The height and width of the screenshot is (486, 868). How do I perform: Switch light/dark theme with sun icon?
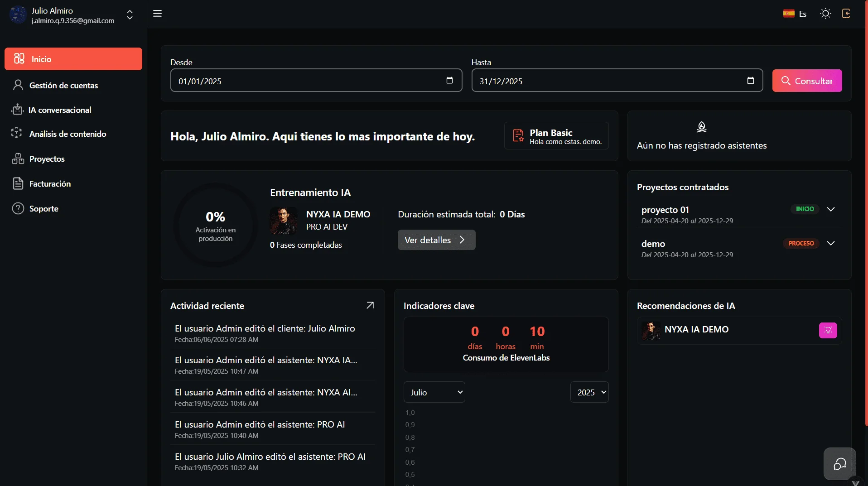click(x=825, y=14)
